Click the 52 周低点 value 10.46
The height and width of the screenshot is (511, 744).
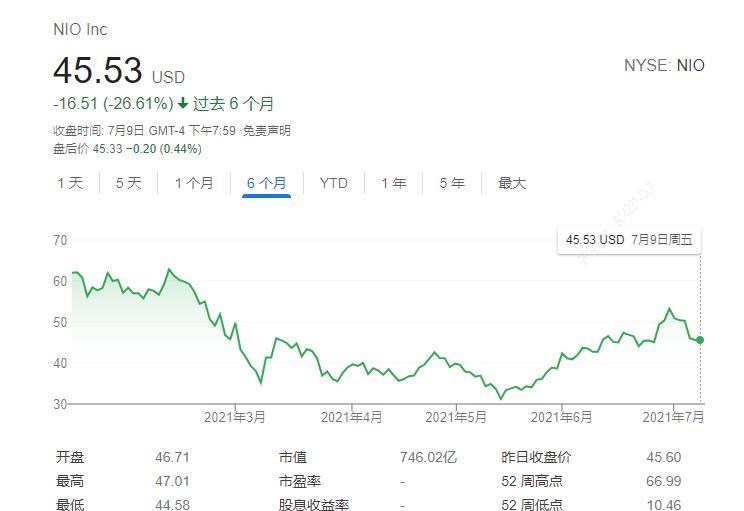[664, 504]
